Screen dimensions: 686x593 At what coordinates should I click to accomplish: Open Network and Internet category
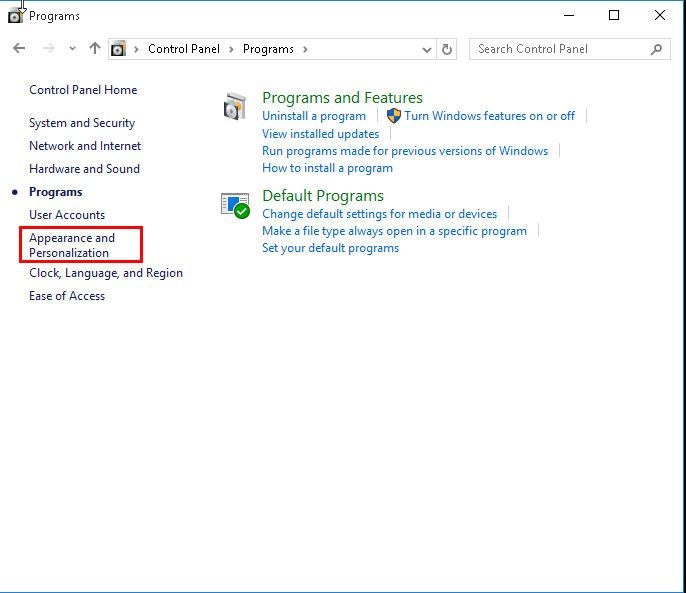click(x=85, y=146)
